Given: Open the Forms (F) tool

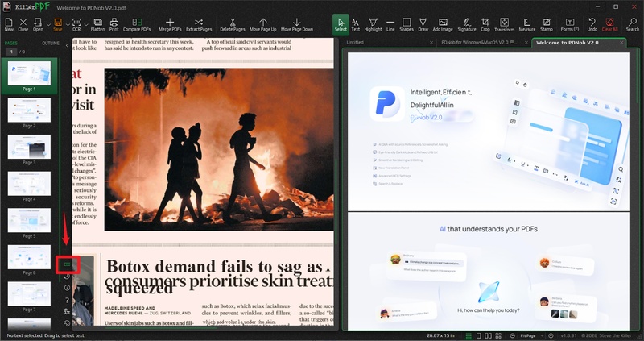Looking at the screenshot, I should click(570, 24).
